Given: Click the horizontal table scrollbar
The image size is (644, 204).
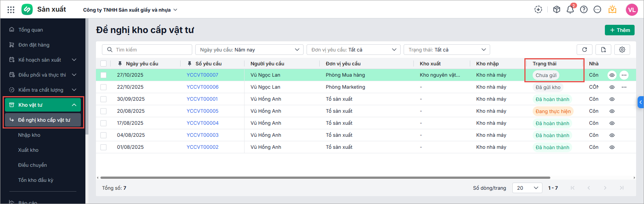Looking at the screenshot, I should pos(325,178).
